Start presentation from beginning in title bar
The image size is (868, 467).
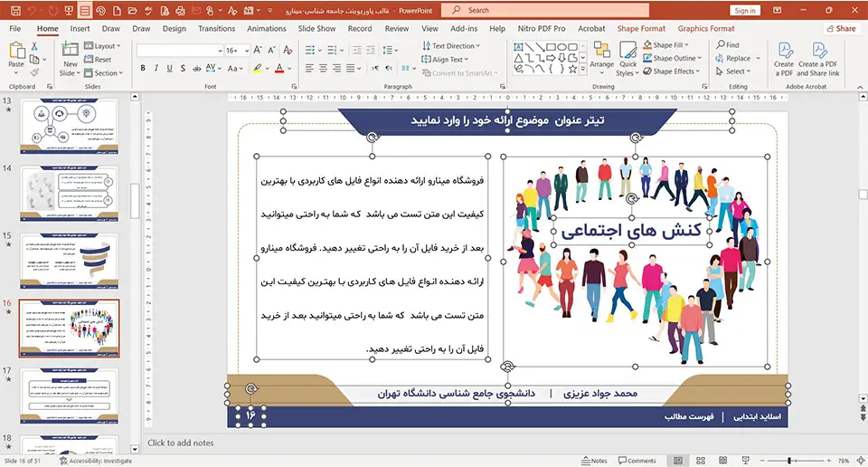(x=69, y=11)
